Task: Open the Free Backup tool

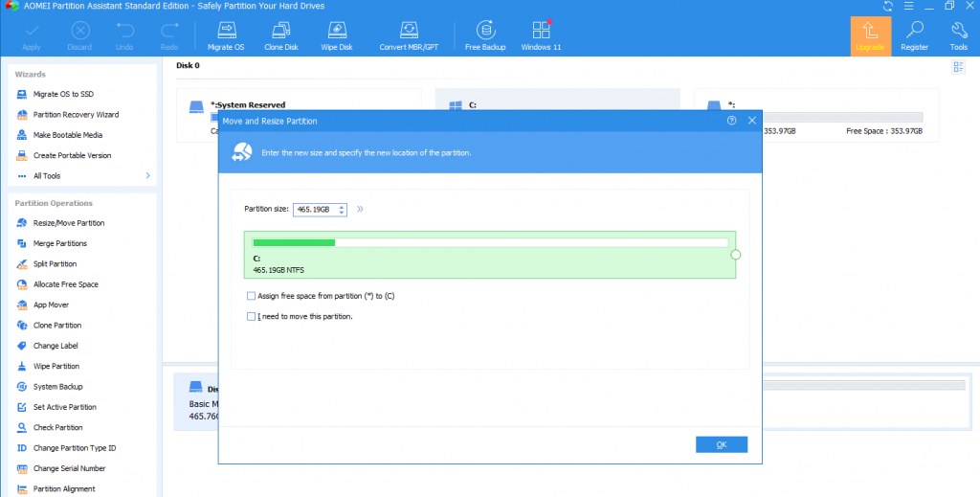Action: point(485,36)
